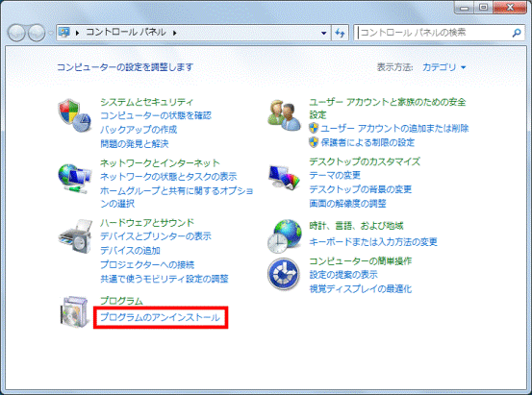The height and width of the screenshot is (395, 532).
Task: Open 画面の解像度の調整 link
Action: click(347, 204)
